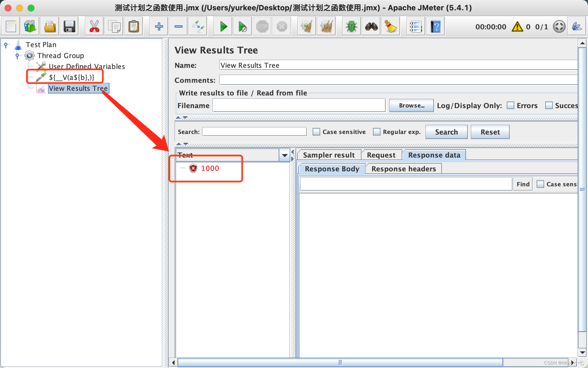This screenshot has width=588, height=368.
Task: Click the JMeter feather logo icon
Action: (x=577, y=27)
